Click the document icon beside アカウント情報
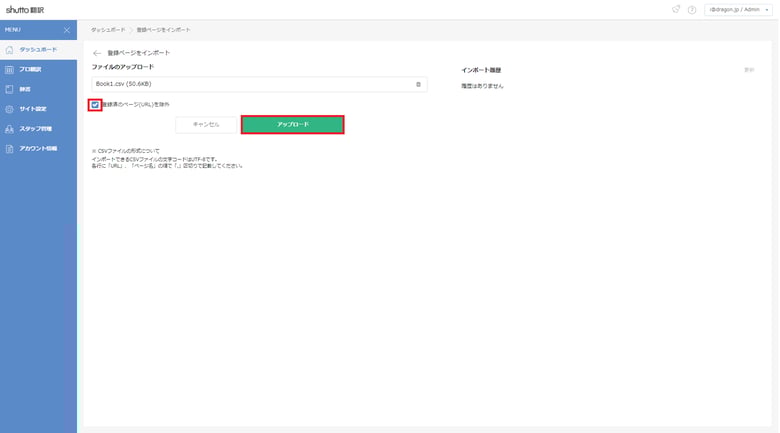 click(x=9, y=148)
